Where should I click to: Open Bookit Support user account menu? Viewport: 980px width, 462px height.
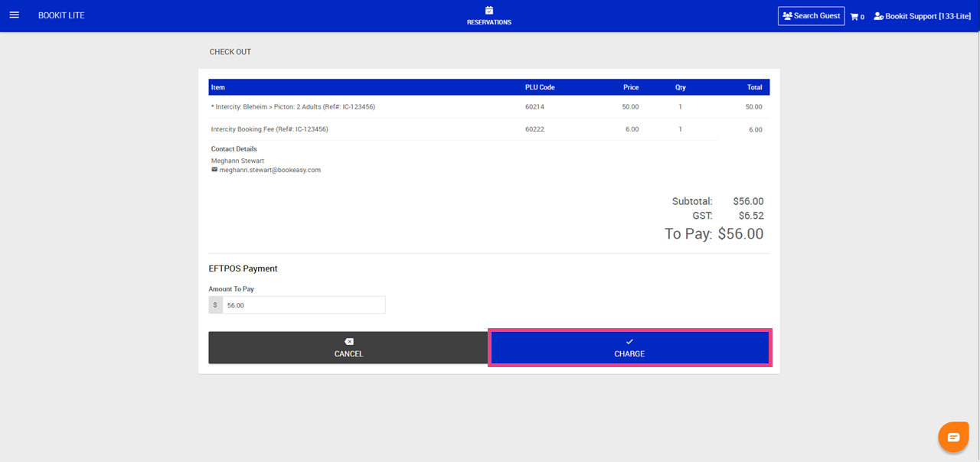[x=923, y=16]
